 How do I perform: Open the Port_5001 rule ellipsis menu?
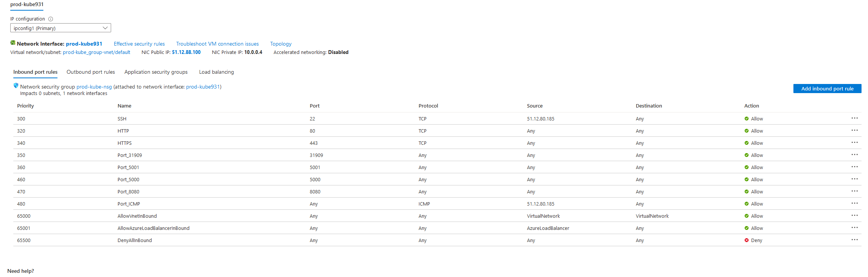click(x=854, y=167)
